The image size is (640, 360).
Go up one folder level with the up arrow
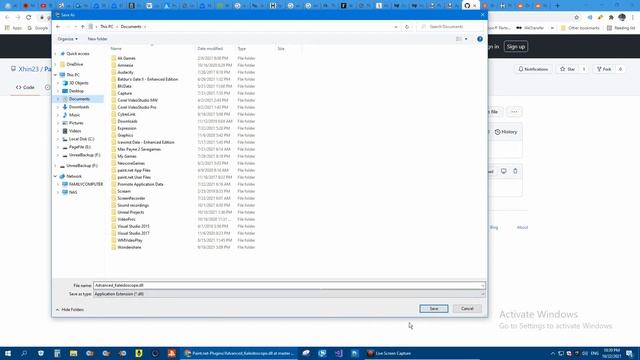click(82, 27)
